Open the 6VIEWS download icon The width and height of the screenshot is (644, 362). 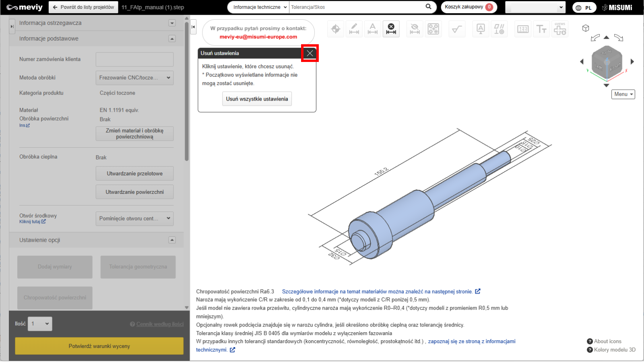560,29
